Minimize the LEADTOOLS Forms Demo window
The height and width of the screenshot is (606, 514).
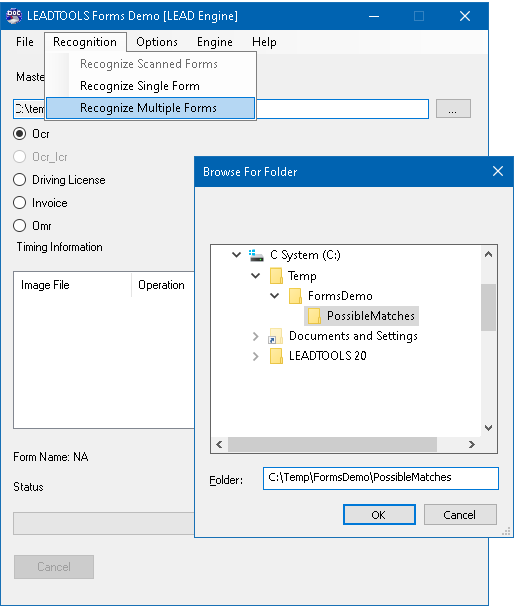[x=374, y=16]
